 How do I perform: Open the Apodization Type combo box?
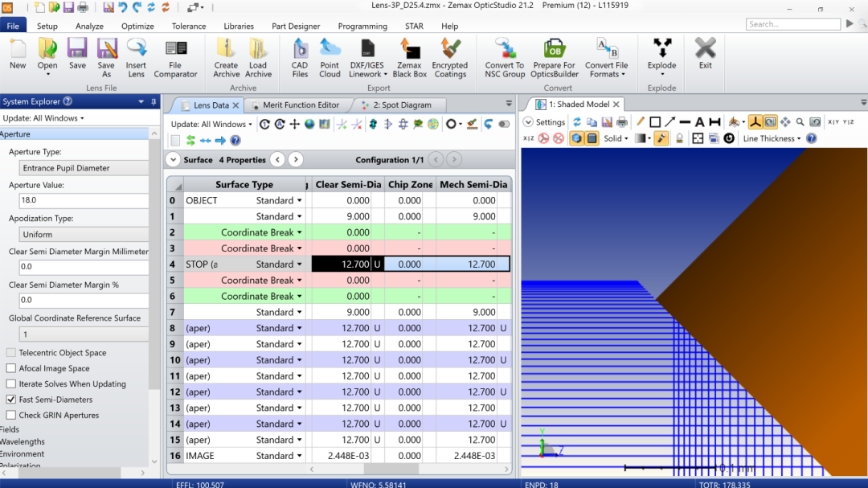click(x=84, y=235)
